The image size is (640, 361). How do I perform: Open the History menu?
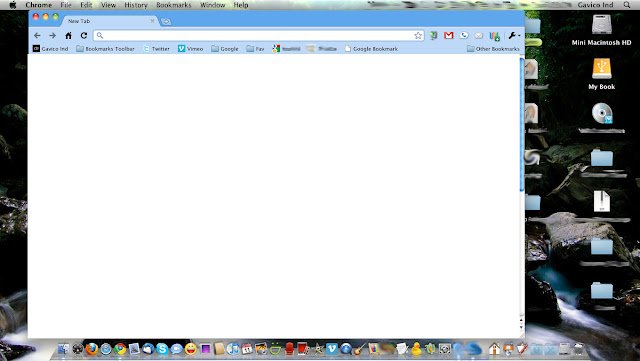(x=136, y=5)
